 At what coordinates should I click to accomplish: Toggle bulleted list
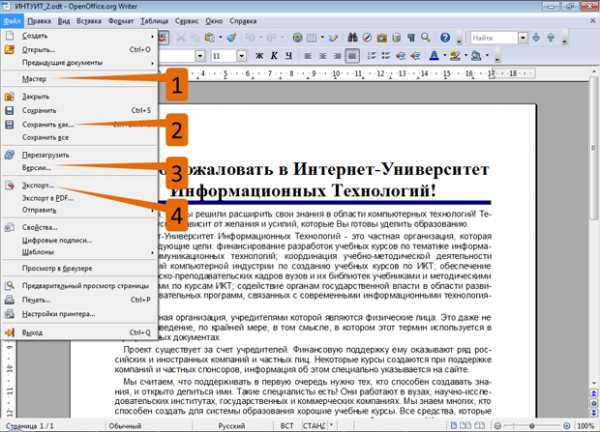click(385, 56)
